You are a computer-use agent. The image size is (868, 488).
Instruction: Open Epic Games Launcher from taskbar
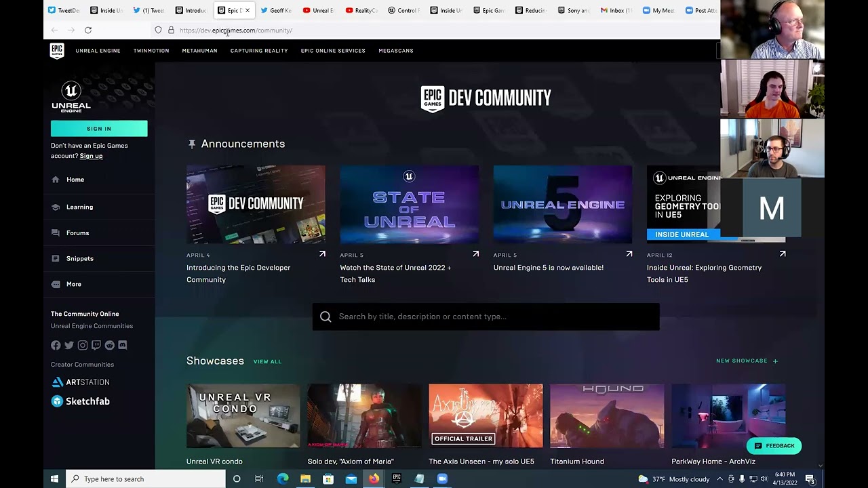[397, 479]
